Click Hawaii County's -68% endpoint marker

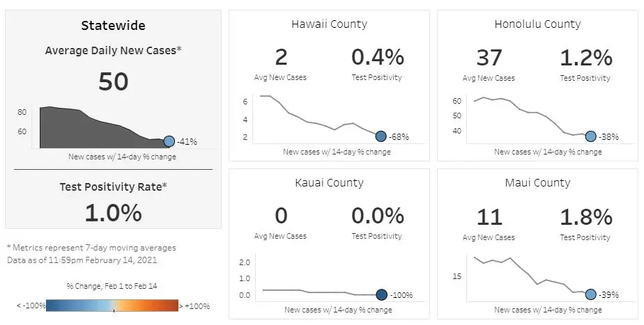(381, 136)
